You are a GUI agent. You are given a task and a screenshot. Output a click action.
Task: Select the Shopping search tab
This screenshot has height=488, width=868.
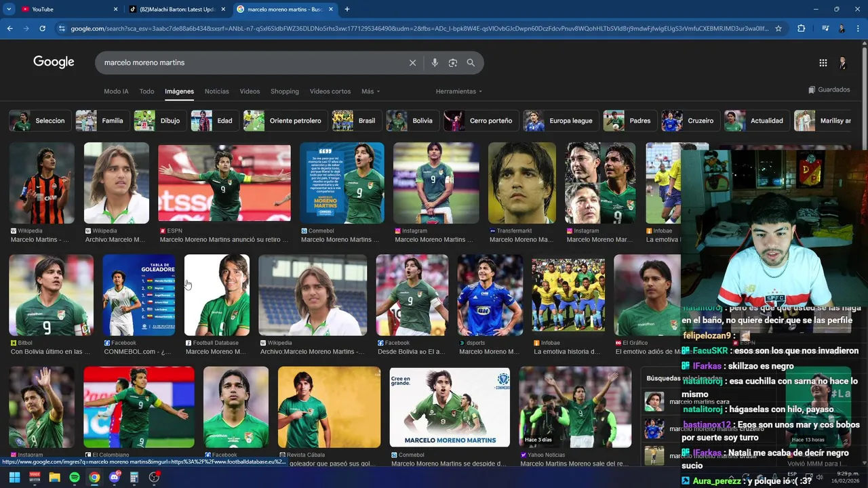285,91
